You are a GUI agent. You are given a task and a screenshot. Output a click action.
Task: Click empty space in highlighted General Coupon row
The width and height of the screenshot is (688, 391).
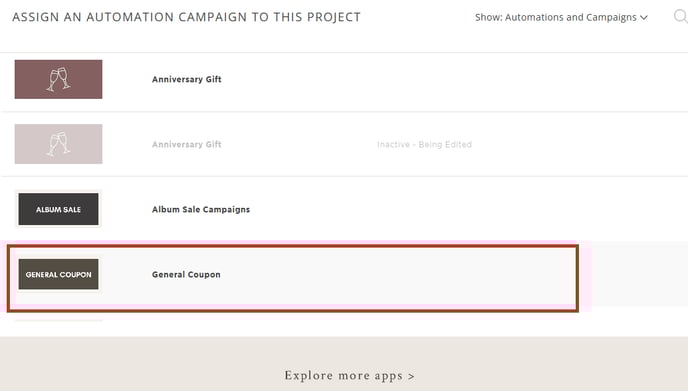[395, 276]
